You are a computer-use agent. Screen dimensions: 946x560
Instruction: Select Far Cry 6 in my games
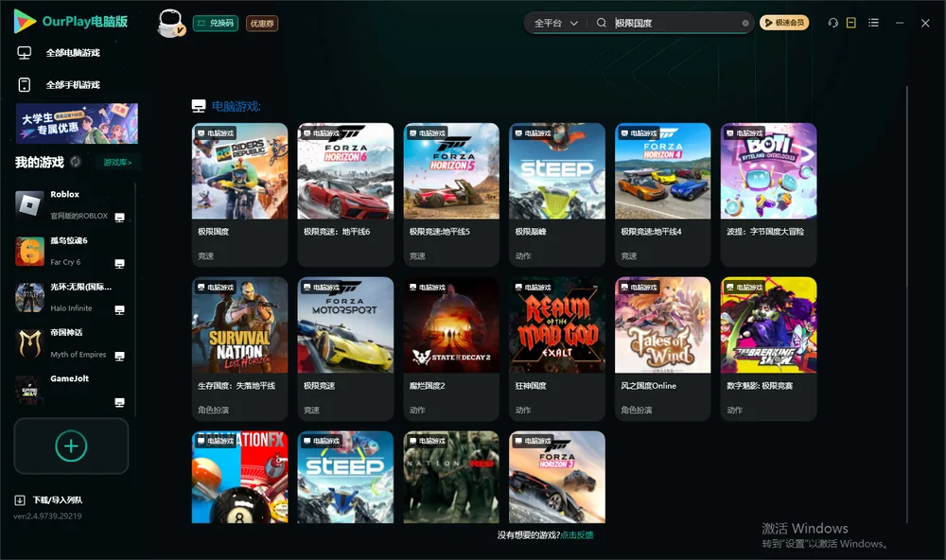(71, 251)
